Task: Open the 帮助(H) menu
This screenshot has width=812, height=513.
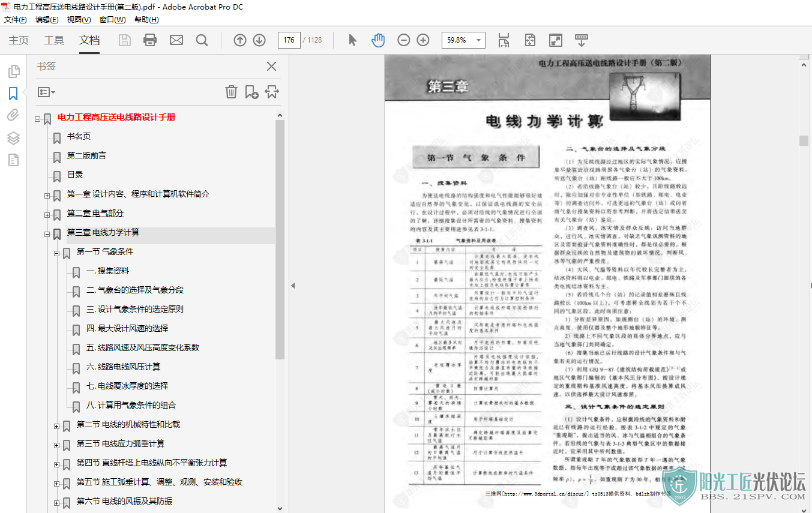Action: tap(146, 20)
